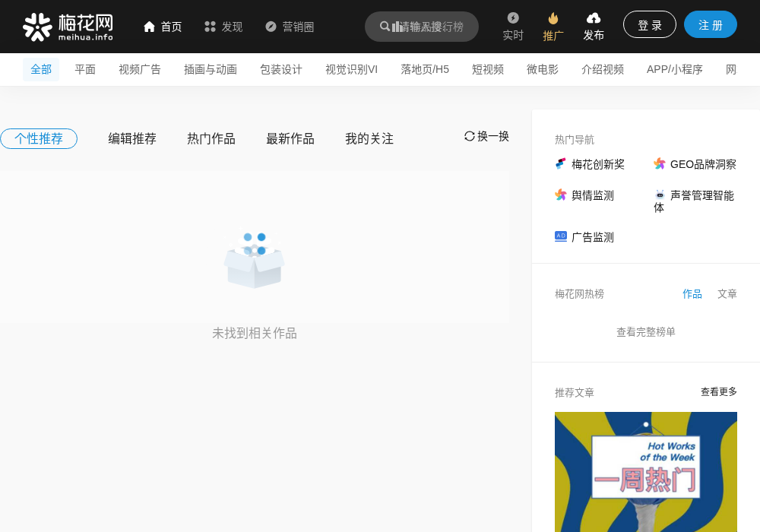Switch hot list to 作品 tab

(692, 293)
